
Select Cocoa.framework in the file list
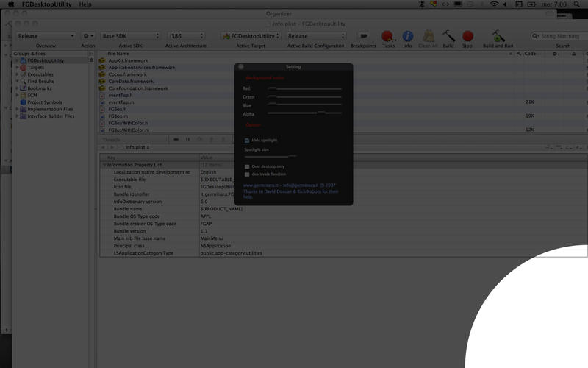click(127, 74)
